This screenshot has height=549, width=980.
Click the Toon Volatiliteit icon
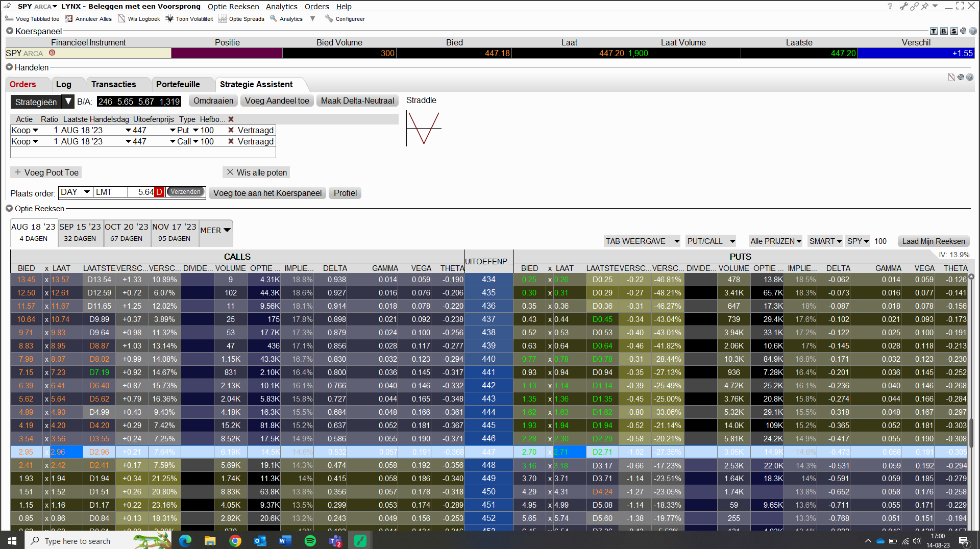click(x=169, y=19)
